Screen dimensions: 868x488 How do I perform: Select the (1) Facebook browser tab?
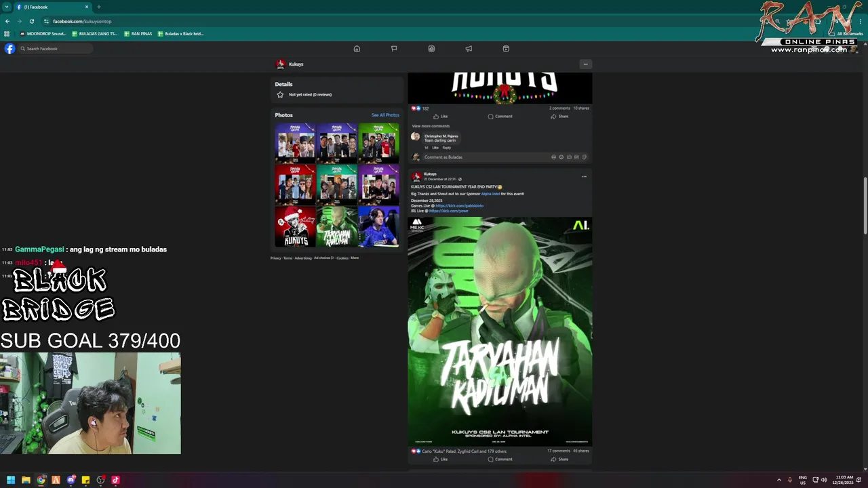pyautogui.click(x=53, y=7)
